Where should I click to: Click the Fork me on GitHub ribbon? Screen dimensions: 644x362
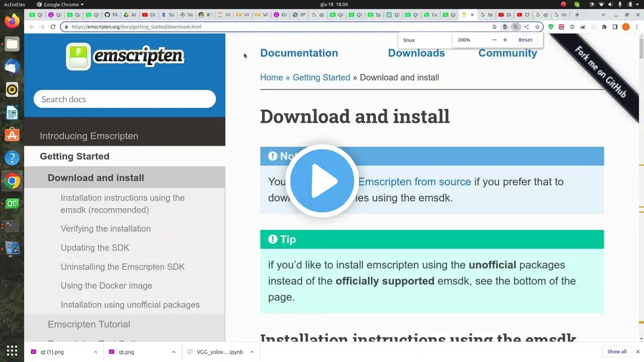point(600,72)
